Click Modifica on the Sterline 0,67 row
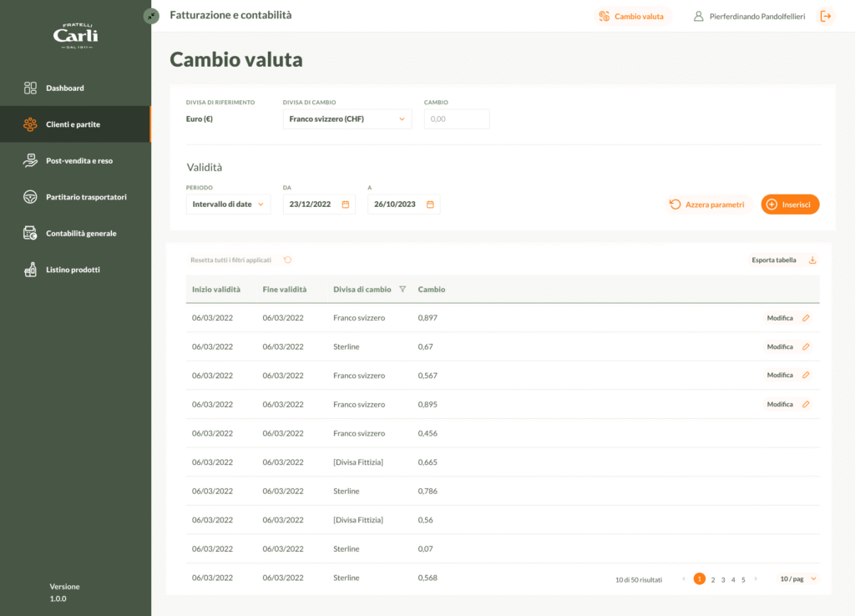This screenshot has width=855, height=616. (780, 346)
